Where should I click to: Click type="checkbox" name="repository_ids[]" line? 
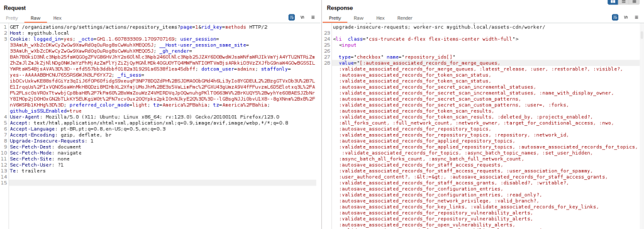[397, 57]
